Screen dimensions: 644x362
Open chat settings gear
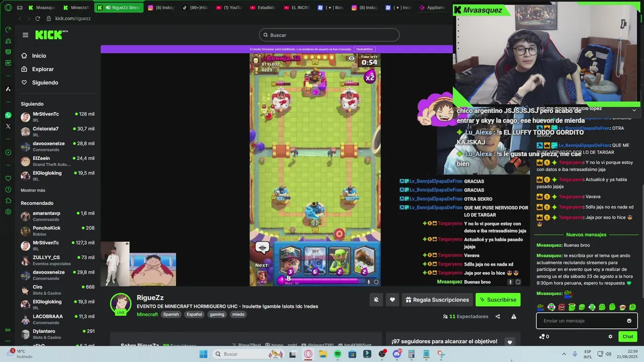pyautogui.click(x=610, y=336)
